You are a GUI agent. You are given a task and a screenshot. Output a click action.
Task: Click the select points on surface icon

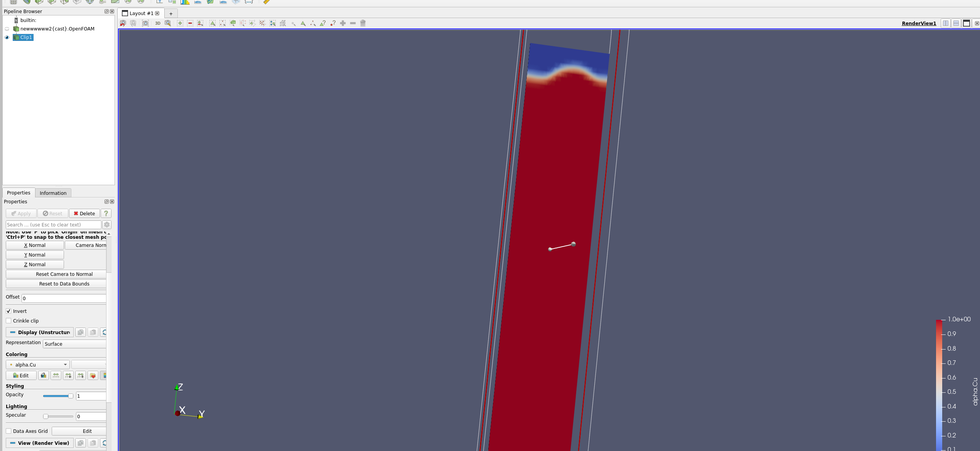click(223, 23)
